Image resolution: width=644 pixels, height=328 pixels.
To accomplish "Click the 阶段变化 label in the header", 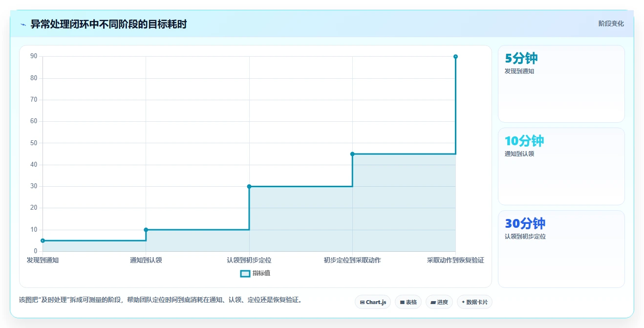I will coord(611,23).
